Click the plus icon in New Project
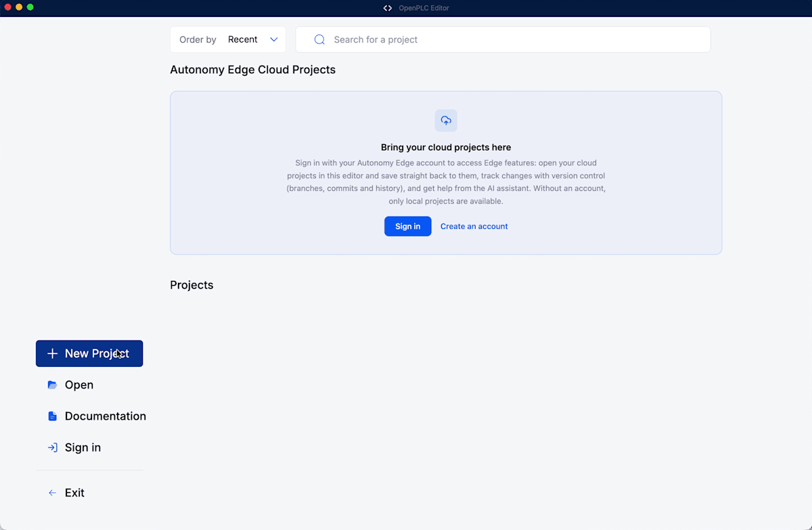812x530 pixels. (52, 353)
